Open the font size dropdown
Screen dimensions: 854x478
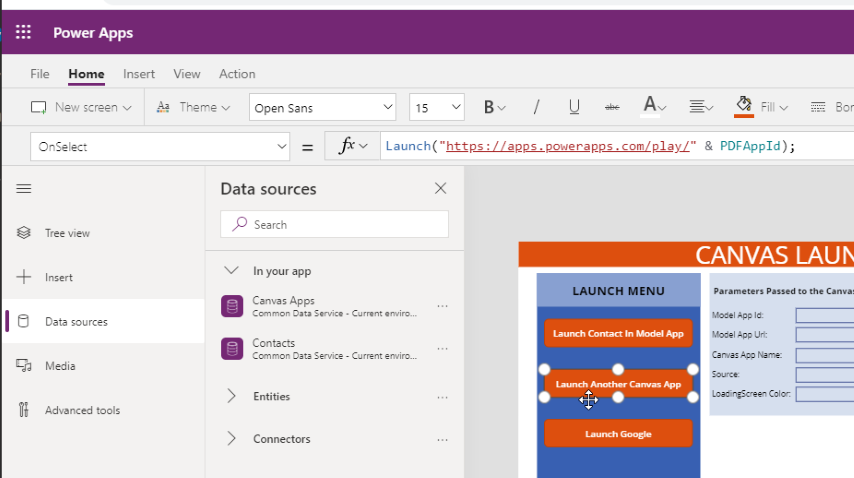(437, 107)
